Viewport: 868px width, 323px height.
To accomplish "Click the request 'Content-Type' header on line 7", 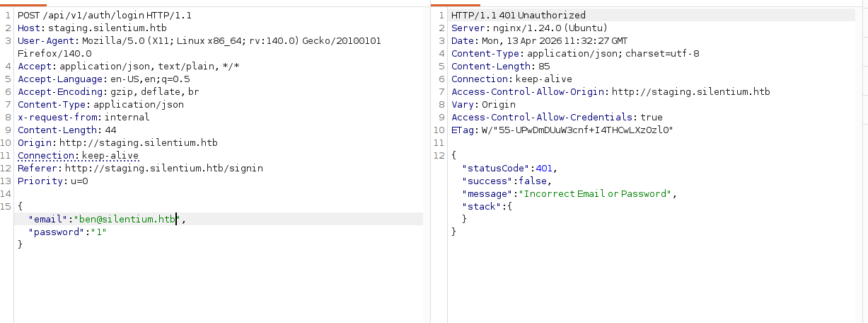I will click(x=100, y=104).
